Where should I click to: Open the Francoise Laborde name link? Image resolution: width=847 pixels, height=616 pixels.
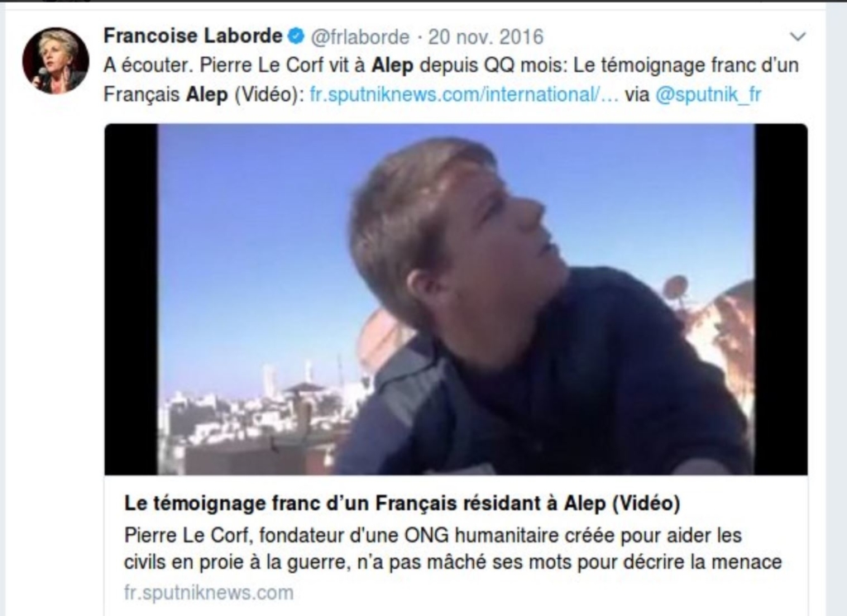pyautogui.click(x=193, y=36)
